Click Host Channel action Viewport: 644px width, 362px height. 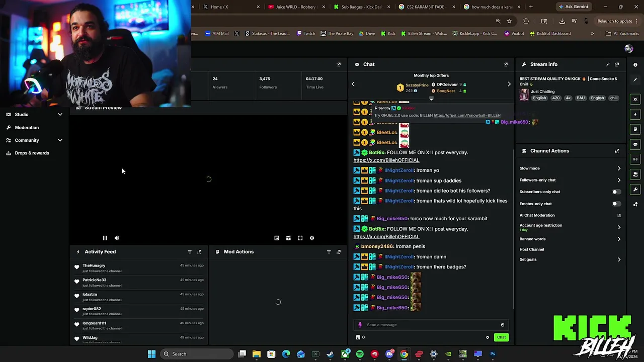[x=532, y=249]
